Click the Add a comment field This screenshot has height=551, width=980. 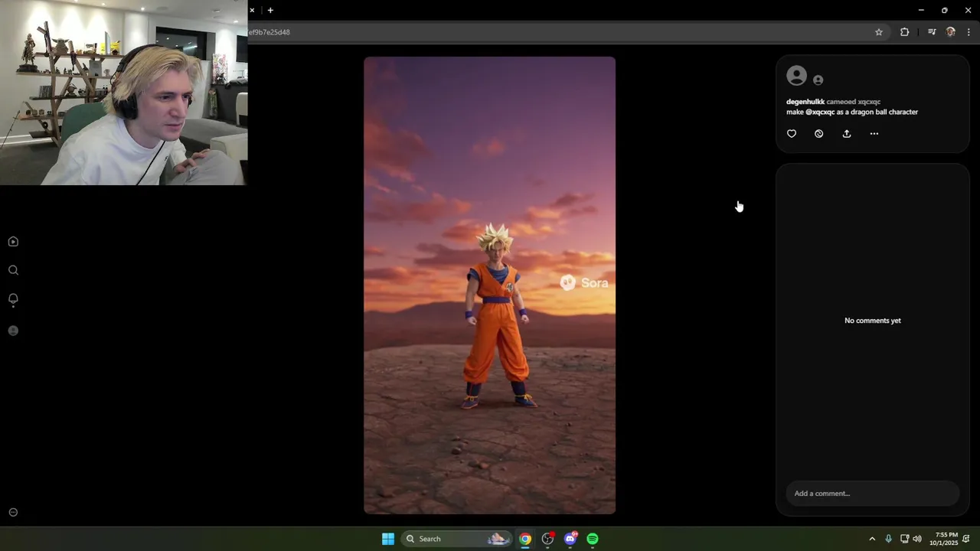tap(873, 494)
